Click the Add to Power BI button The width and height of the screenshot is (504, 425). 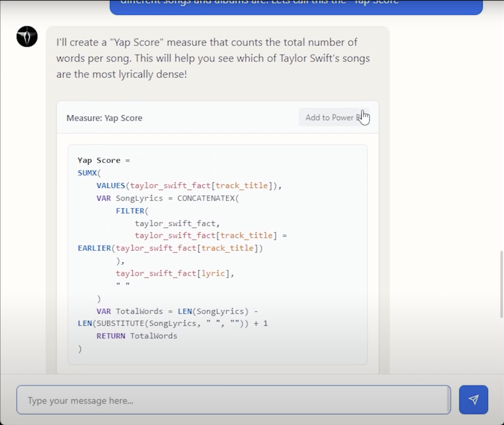click(334, 117)
